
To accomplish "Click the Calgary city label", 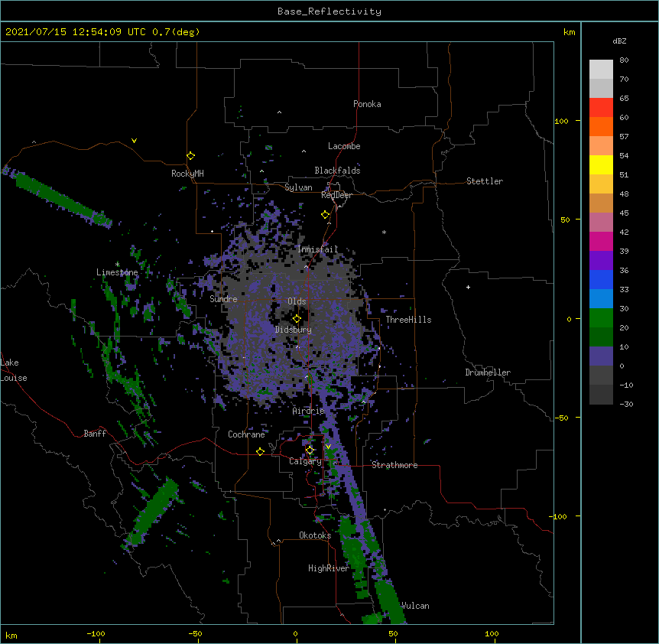I will (x=306, y=461).
